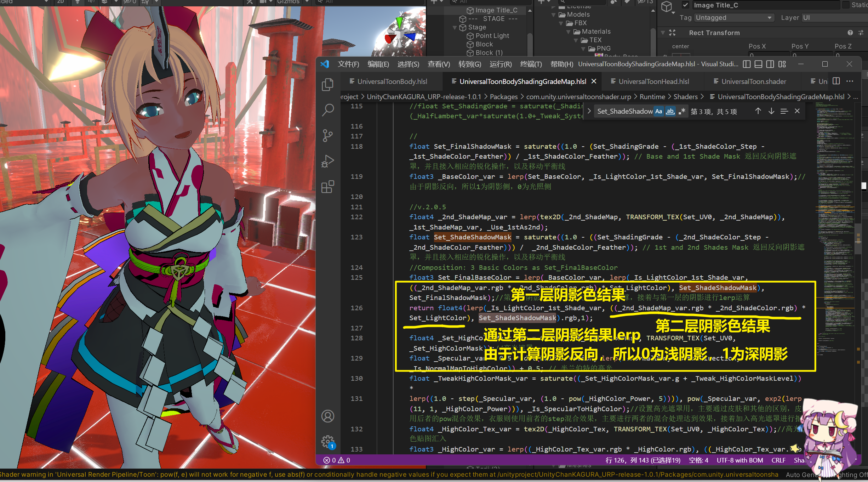This screenshot has height=482, width=868.
Task: Split the editor to the right
Action: 836,81
